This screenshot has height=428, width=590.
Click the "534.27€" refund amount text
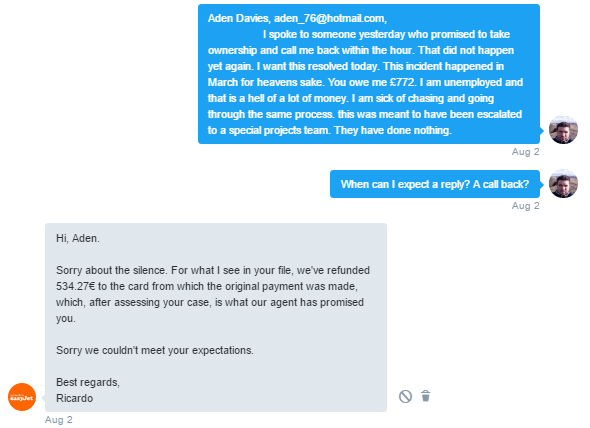point(76,286)
